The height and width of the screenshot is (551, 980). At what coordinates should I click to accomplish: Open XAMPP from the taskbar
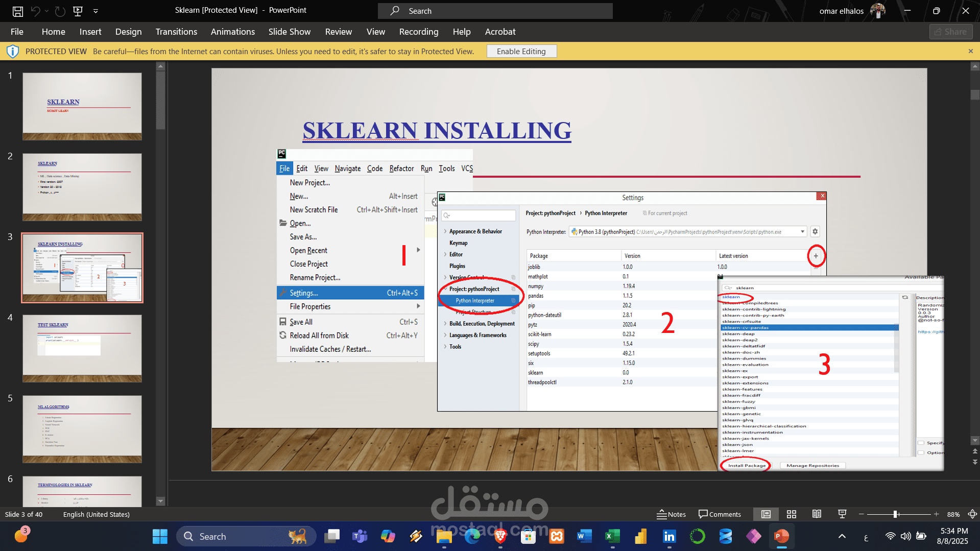pos(557,536)
